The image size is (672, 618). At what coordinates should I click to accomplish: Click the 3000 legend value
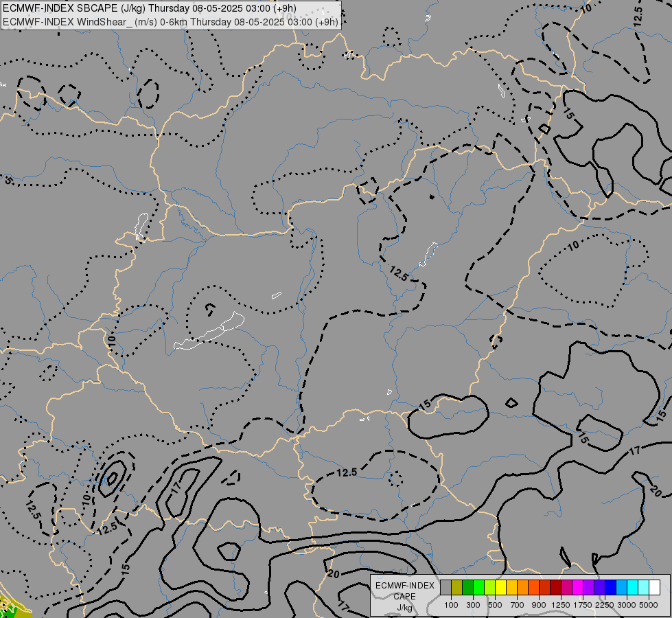(627, 605)
